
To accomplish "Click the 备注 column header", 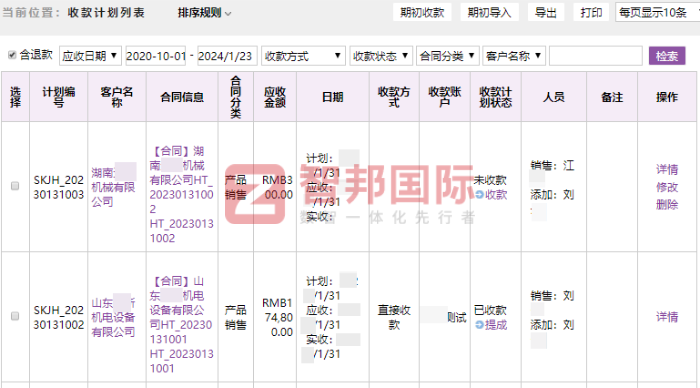I will [612, 97].
